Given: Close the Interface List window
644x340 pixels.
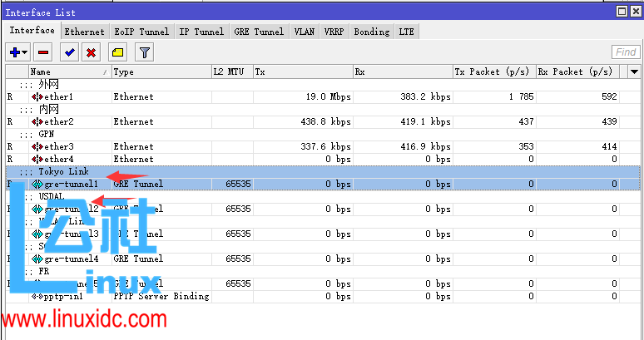Looking at the screenshot, I should click(x=635, y=12).
